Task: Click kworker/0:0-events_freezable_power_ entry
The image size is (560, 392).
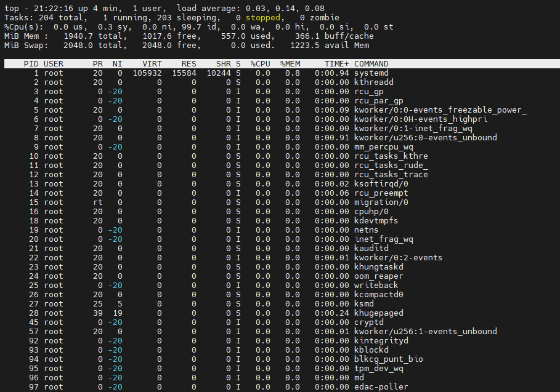Action: pos(440,110)
